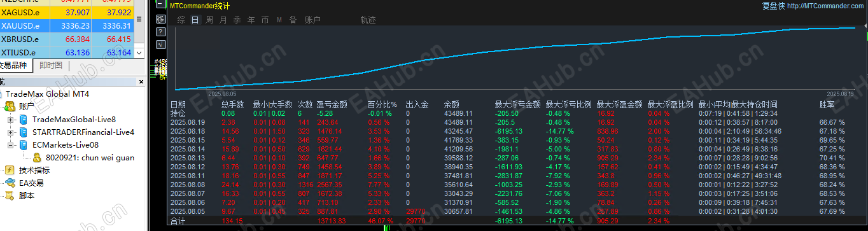This screenshot has height=231, width=868.
Task: Click the 2025.08.08 date row
Action: click(188, 185)
